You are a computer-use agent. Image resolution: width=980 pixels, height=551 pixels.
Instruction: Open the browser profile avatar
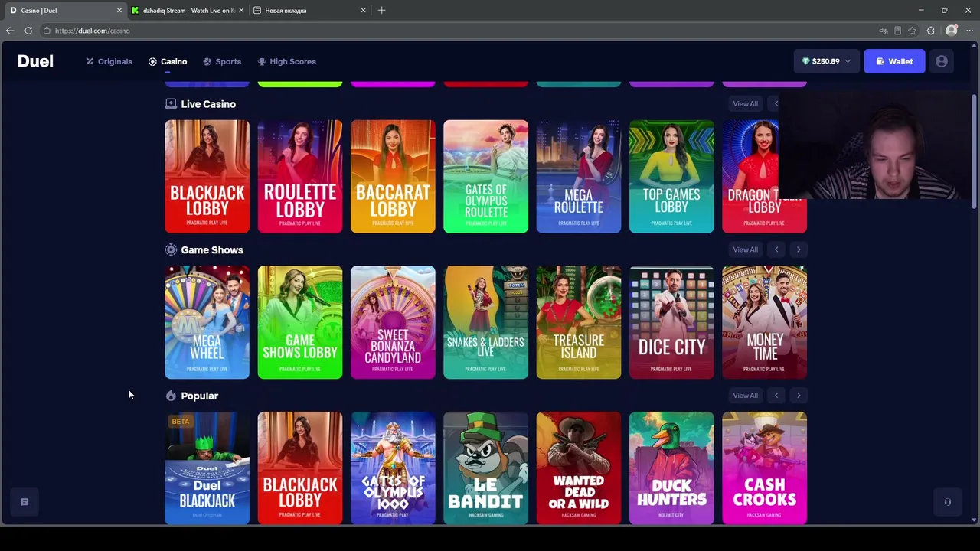(952, 31)
